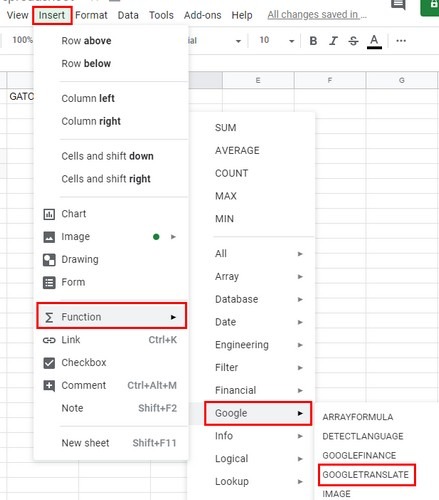Open the Format menu
The image size is (439, 500).
point(91,15)
